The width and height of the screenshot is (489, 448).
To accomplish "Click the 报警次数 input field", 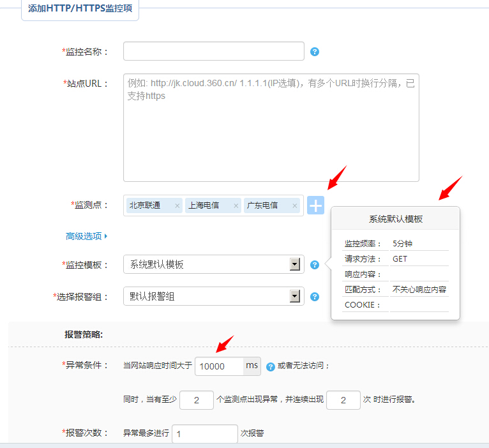I will click(x=204, y=434).
